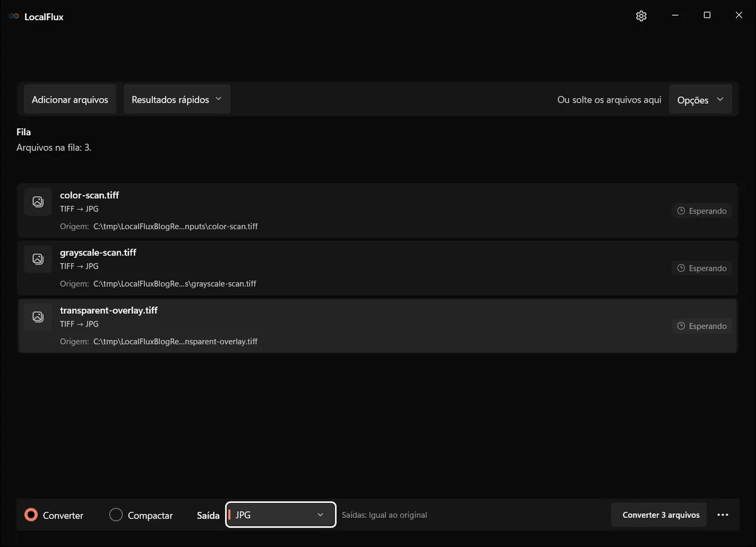Image resolution: width=756 pixels, height=547 pixels.
Task: Click the Esperando status of grayscale-scan.tiff
Action: [x=702, y=268]
